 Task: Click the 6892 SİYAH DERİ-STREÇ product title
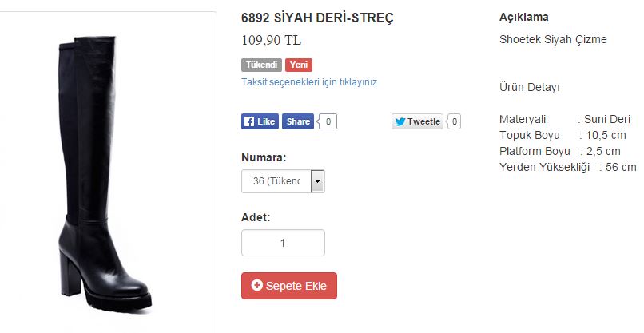coord(317,18)
